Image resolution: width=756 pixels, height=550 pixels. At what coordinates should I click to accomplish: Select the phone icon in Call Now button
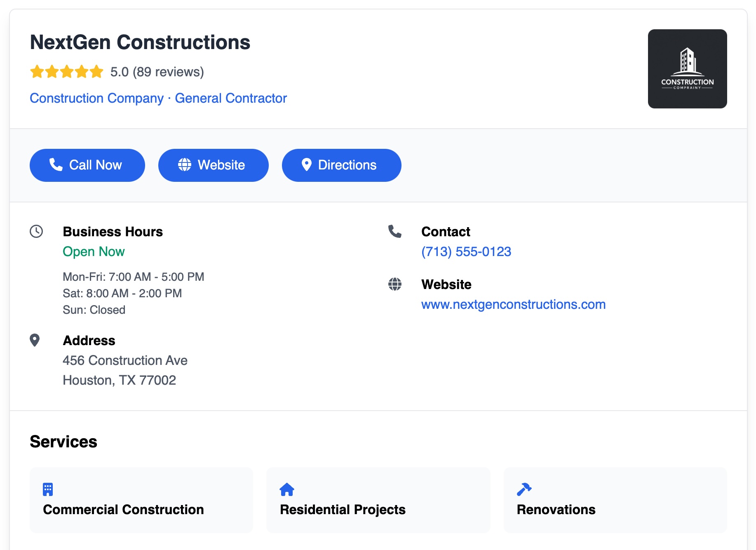[x=56, y=165]
